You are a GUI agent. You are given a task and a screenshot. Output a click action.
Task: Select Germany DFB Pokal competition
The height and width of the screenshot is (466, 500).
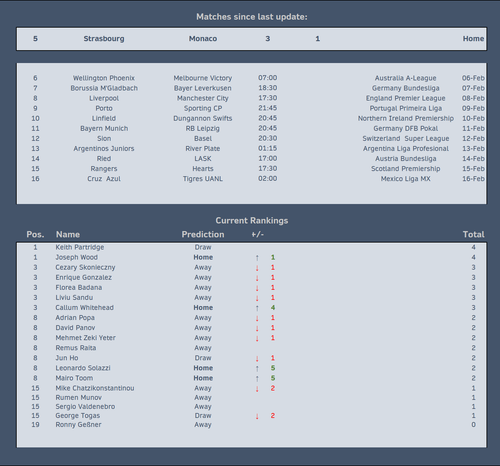(x=405, y=128)
